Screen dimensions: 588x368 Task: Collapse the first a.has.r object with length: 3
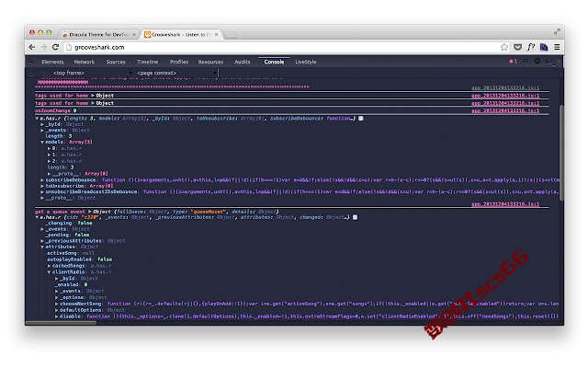point(37,119)
